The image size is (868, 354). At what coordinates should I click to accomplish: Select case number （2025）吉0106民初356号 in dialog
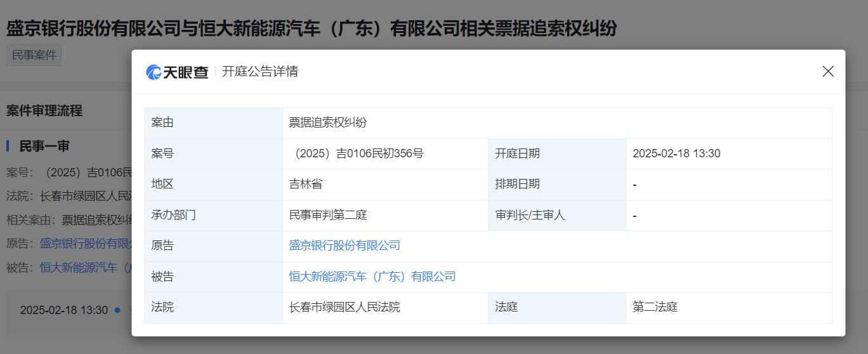tap(356, 154)
